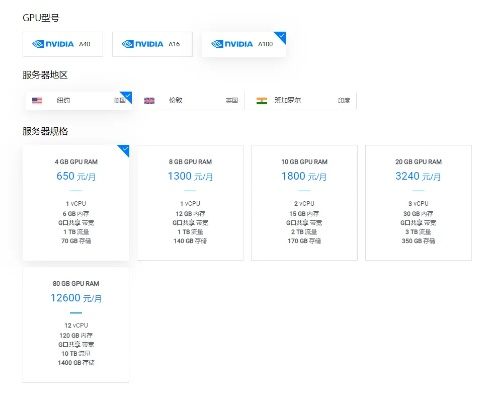Viewport: 489px width, 400px height.
Task: Click the United States flag icon
Action: [x=37, y=100]
